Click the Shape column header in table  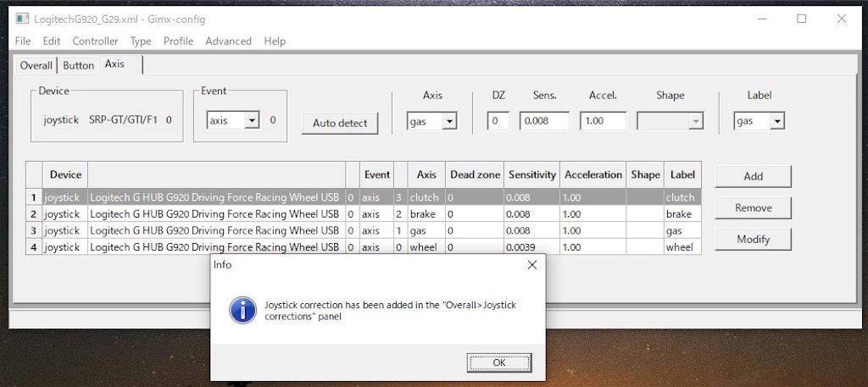[645, 174]
